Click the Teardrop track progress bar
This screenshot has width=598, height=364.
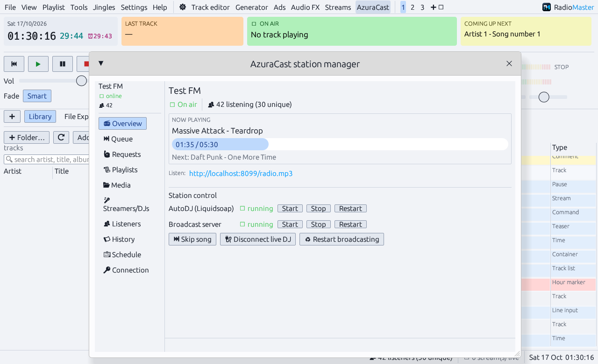pyautogui.click(x=340, y=144)
